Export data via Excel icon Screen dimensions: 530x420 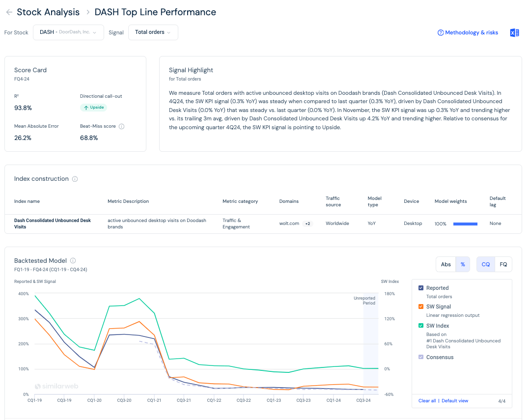pos(514,33)
